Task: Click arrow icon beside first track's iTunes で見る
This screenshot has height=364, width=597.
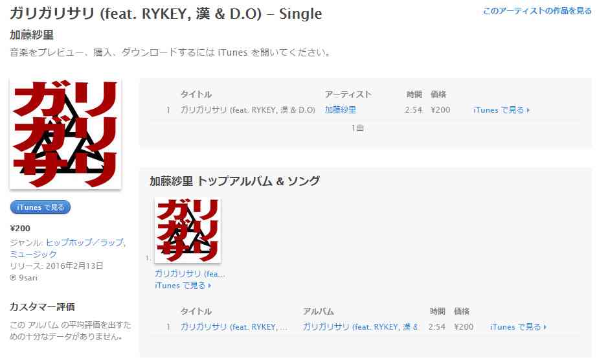Action: tap(528, 110)
